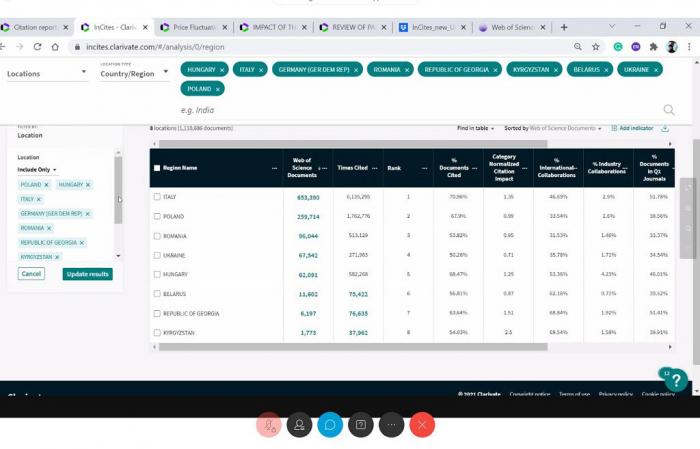The height and width of the screenshot is (449, 700).
Task: Switch to the Web of Science browser tab
Action: (x=510, y=27)
